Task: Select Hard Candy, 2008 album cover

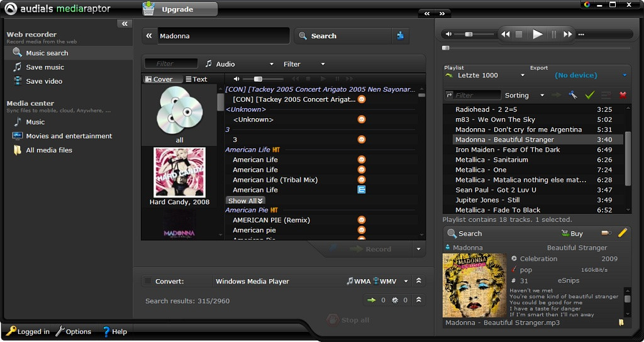Action: click(179, 177)
